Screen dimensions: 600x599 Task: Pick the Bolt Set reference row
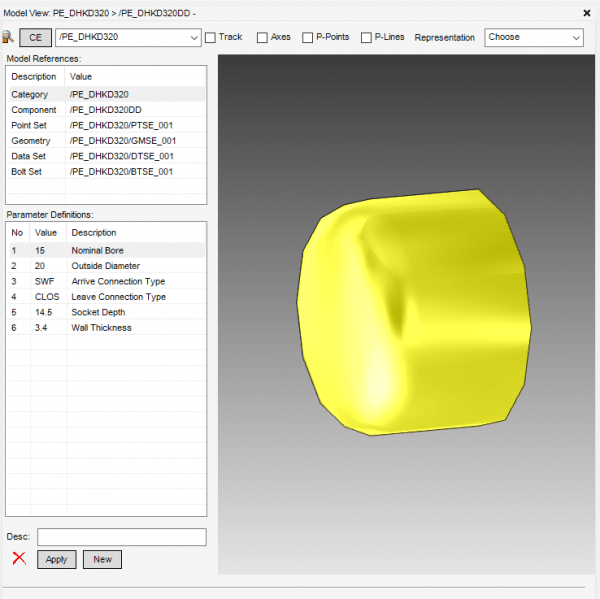pos(106,172)
